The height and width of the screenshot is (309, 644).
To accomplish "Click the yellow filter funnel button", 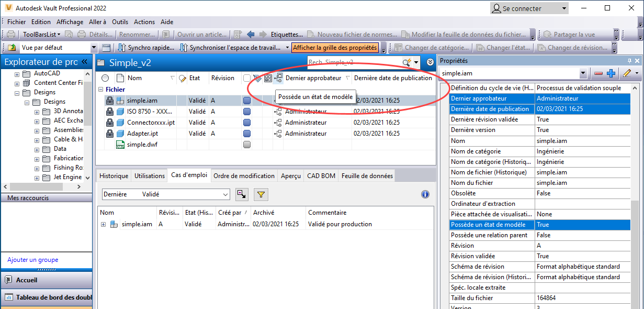I will pos(261,194).
